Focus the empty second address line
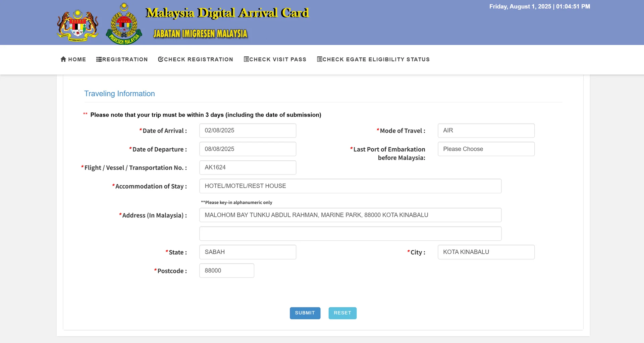644x343 pixels. coord(350,234)
